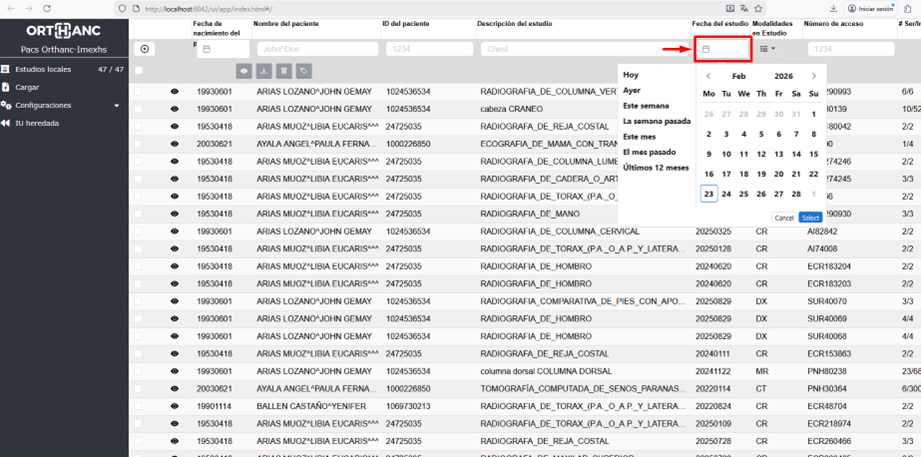The height and width of the screenshot is (457, 921).
Task: Click the view studies eye toolbar icon
Action: (x=244, y=71)
